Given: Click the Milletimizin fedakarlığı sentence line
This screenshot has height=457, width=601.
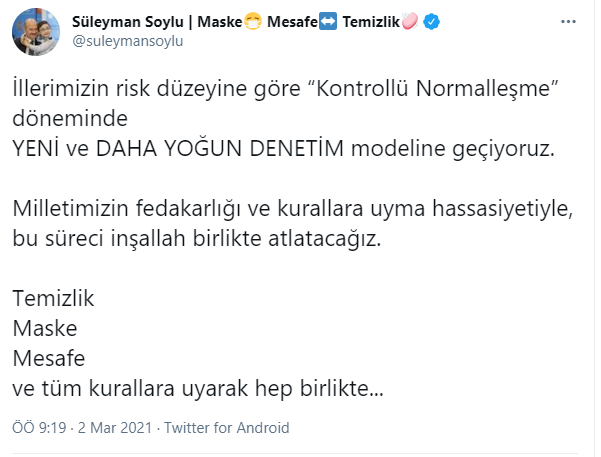Looking at the screenshot, I should point(293,209).
